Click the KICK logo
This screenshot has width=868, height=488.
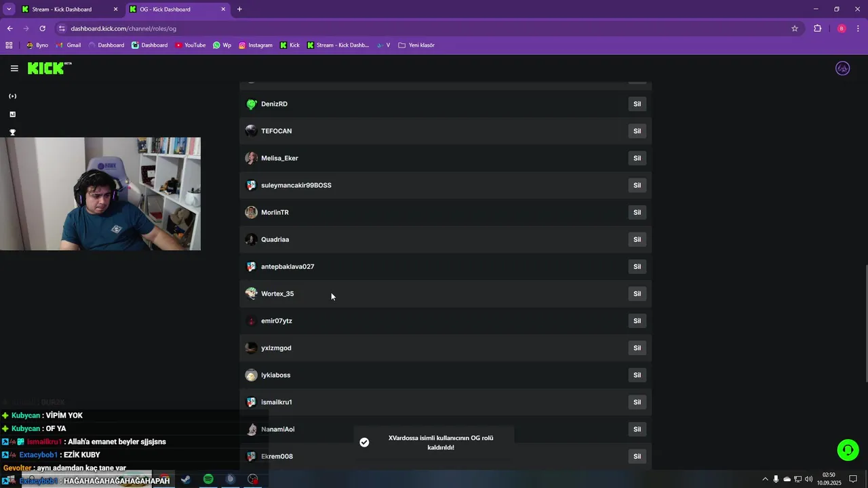50,68
